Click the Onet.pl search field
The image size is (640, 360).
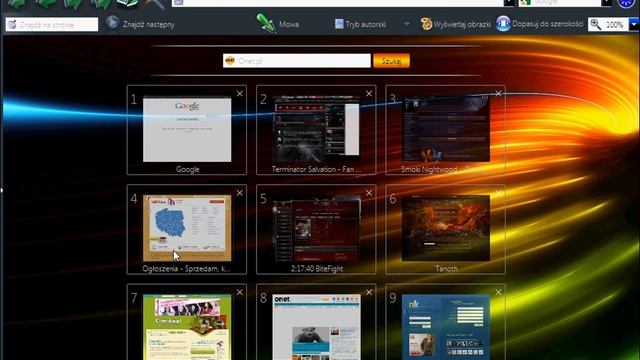coord(297,61)
